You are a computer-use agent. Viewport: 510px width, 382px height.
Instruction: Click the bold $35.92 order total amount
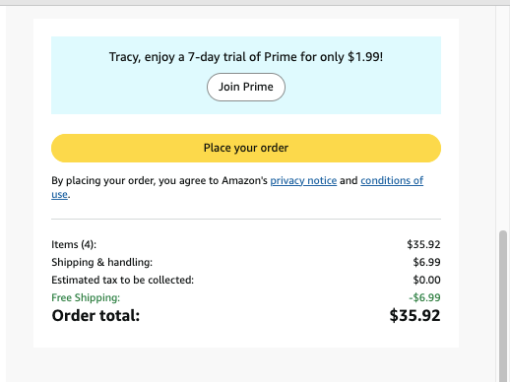(415, 316)
